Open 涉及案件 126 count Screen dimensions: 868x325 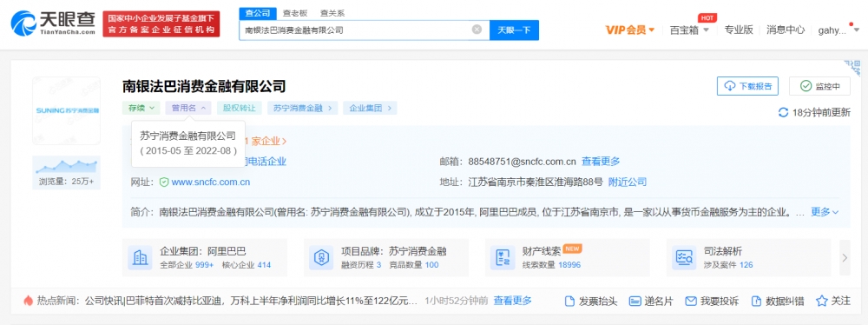728,265
